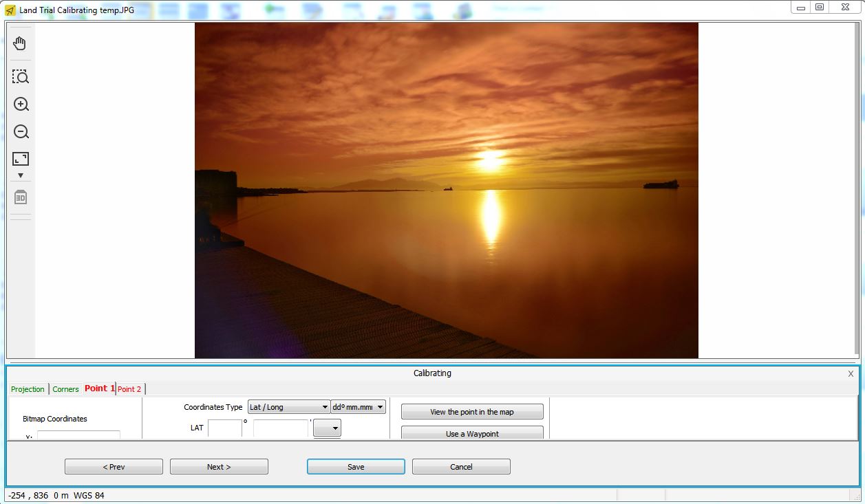Open the Point 2 tab
This screenshot has height=504, width=865.
129,389
